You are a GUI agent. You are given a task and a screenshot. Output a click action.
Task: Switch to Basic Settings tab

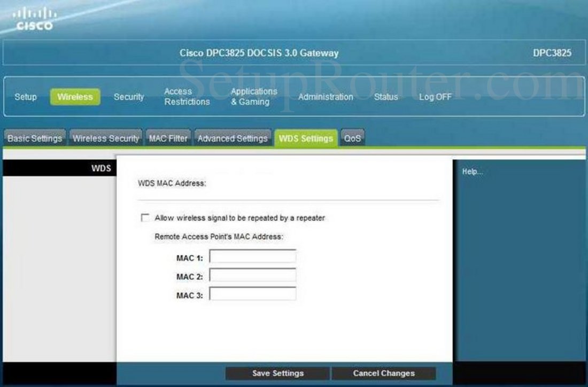click(x=35, y=138)
